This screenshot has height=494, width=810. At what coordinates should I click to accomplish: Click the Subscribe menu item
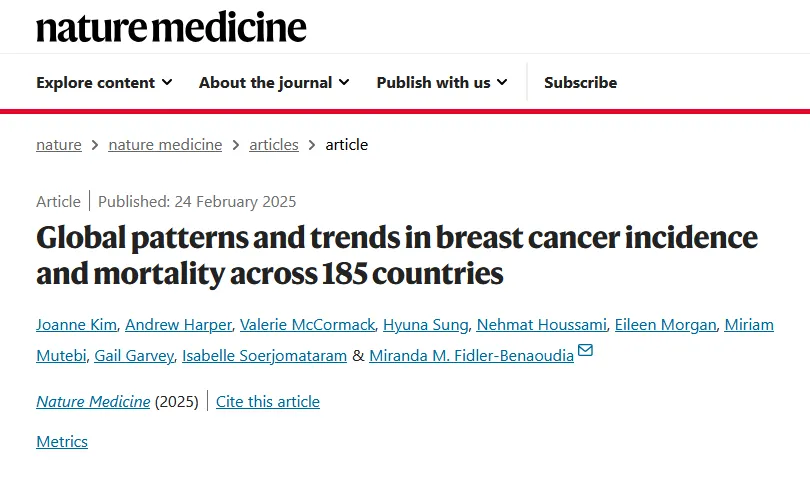pyautogui.click(x=581, y=83)
